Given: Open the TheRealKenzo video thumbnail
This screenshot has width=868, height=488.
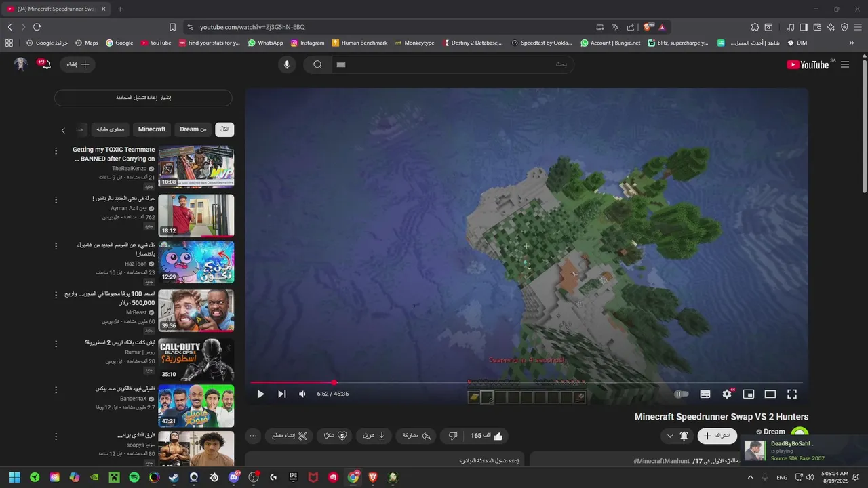Looking at the screenshot, I should [x=196, y=167].
